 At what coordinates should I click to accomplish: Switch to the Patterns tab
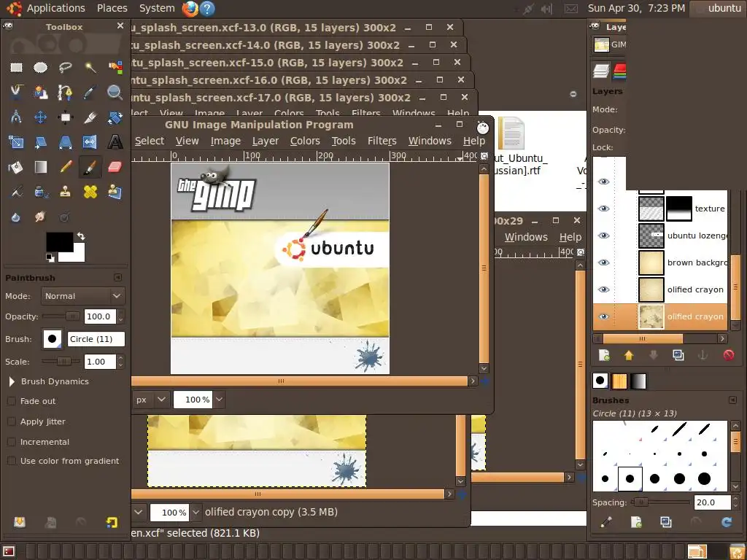point(619,381)
